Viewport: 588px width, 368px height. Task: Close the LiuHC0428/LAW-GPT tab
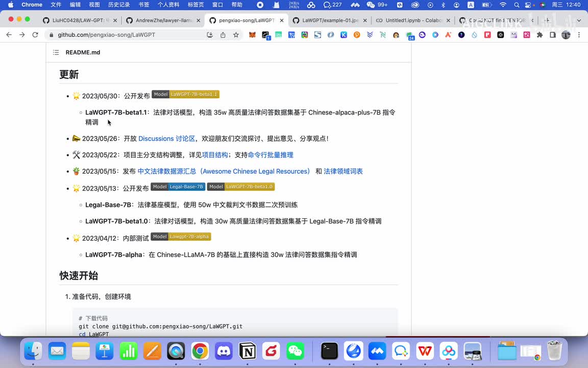(x=115, y=20)
